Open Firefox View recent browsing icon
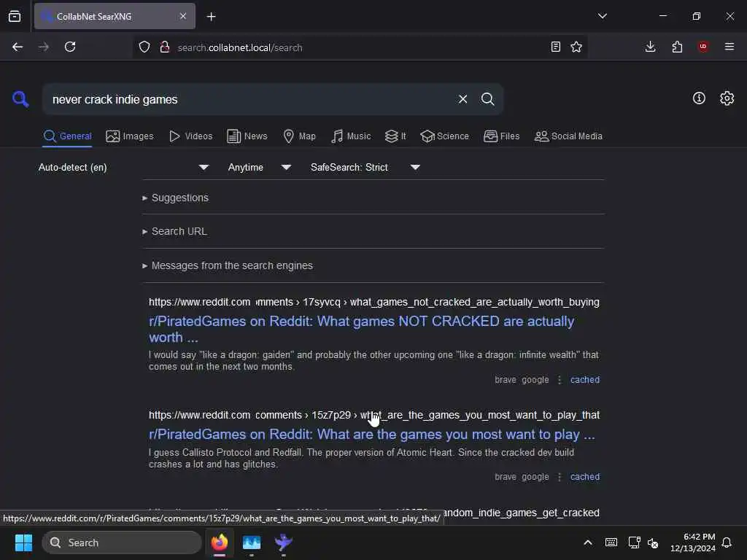Viewport: 747px width, 560px height. [15, 17]
